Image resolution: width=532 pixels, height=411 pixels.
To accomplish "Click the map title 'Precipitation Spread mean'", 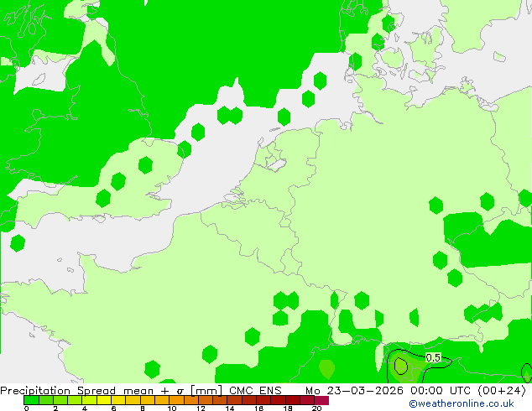I will (77, 391).
